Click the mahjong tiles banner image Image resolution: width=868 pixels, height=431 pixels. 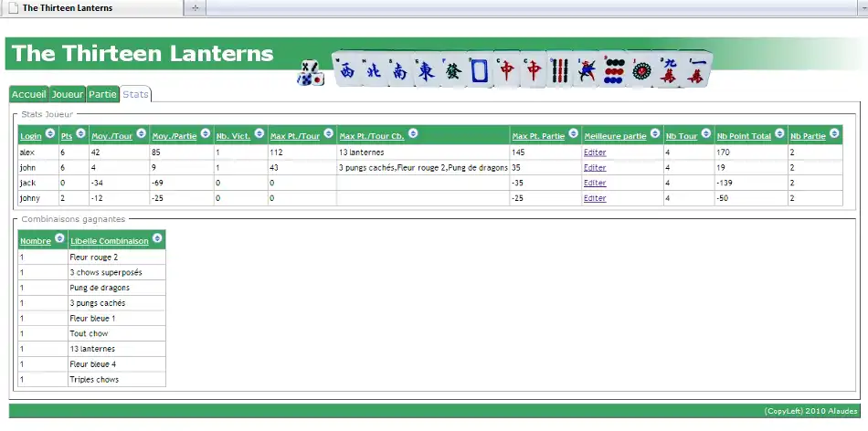point(522,69)
